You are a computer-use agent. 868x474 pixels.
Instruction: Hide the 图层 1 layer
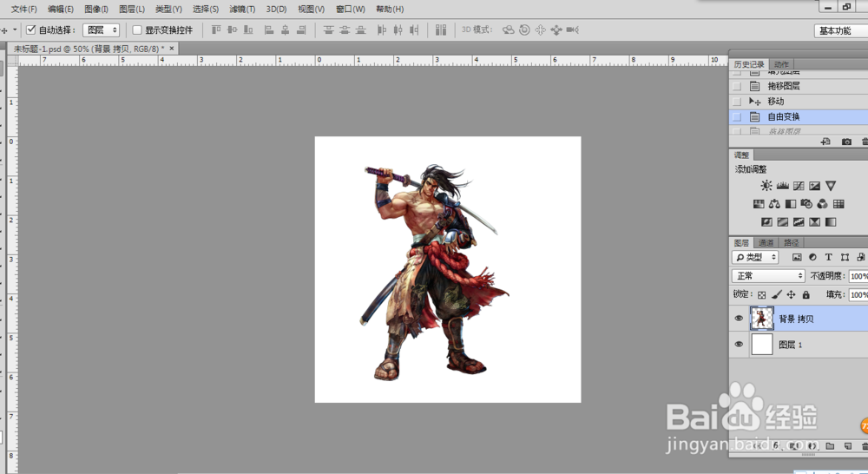click(x=739, y=344)
